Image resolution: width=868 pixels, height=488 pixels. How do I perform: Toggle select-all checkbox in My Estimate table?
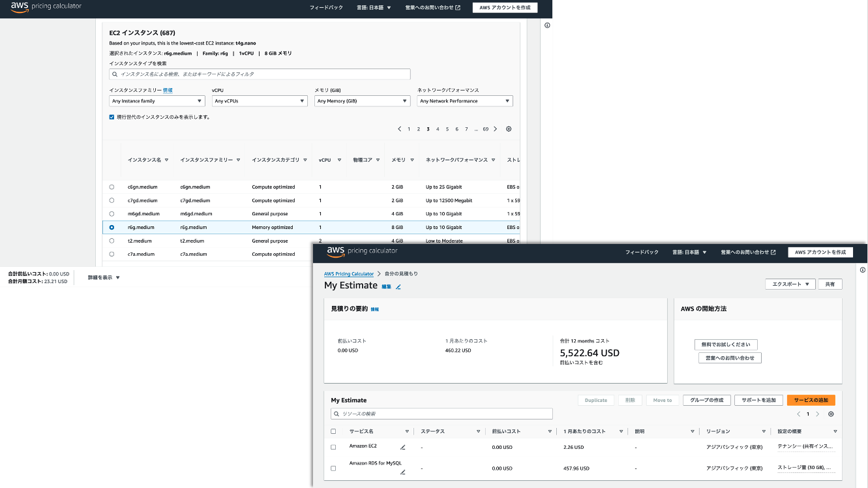(x=333, y=431)
